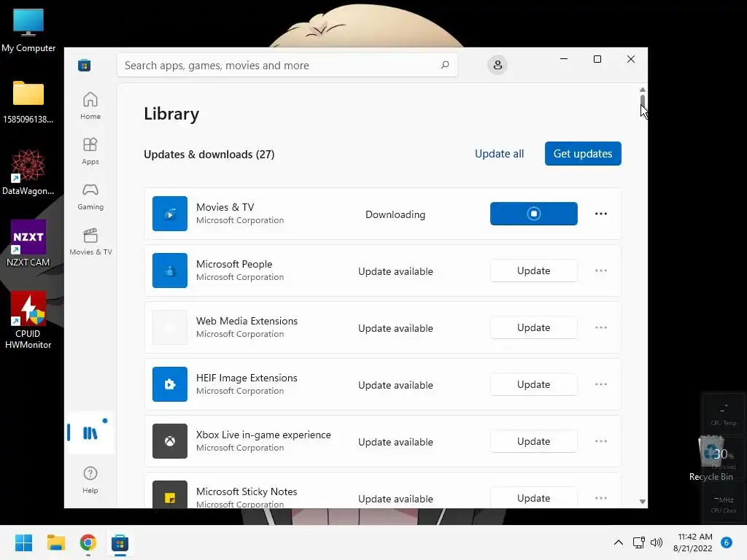
Task: Select the HEIF Image Extensions title text
Action: click(247, 378)
